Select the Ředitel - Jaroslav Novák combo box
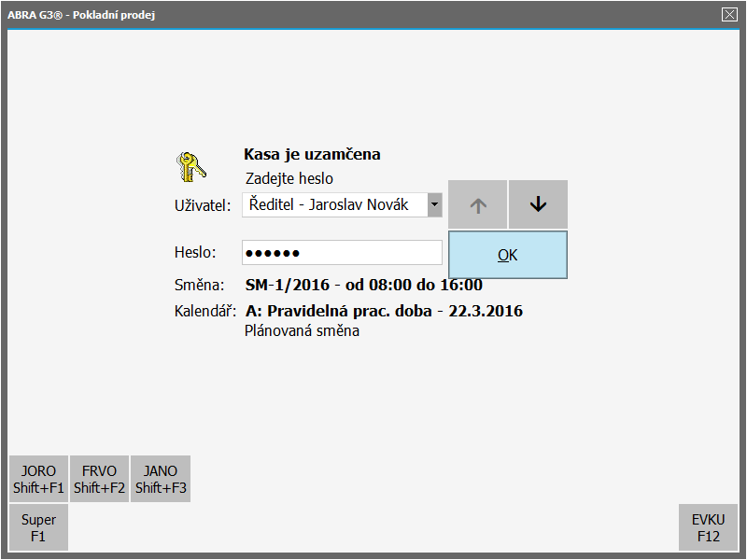This screenshot has height=560, width=747. (x=334, y=205)
